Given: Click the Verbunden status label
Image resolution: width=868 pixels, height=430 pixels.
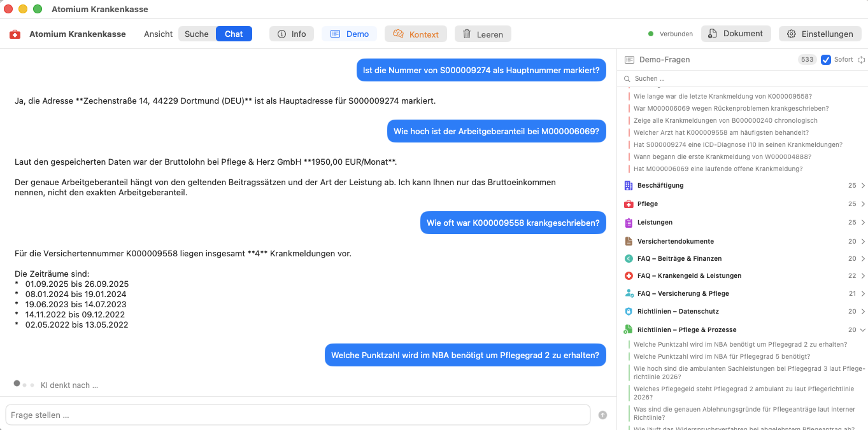Looking at the screenshot, I should point(676,34).
